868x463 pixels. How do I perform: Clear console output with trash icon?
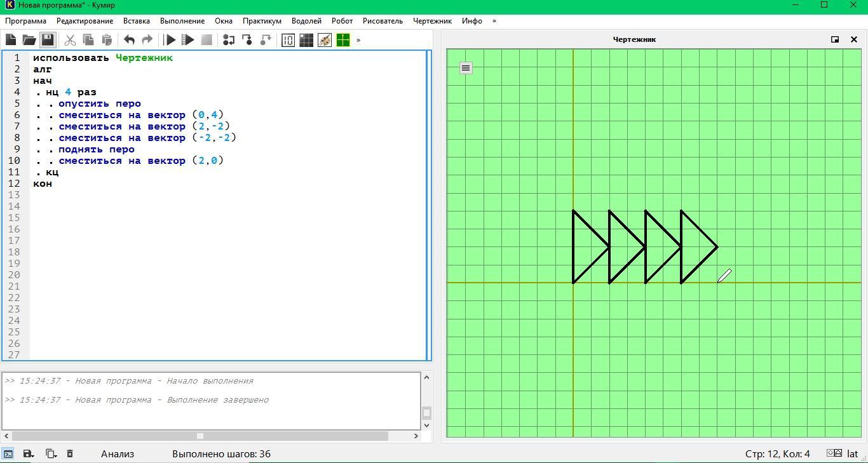tap(70, 453)
